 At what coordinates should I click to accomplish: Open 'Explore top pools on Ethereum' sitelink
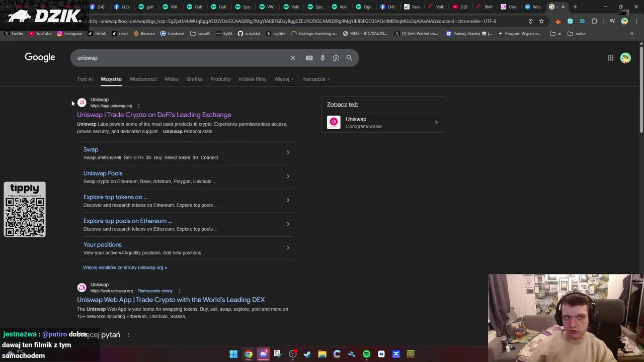128,221
